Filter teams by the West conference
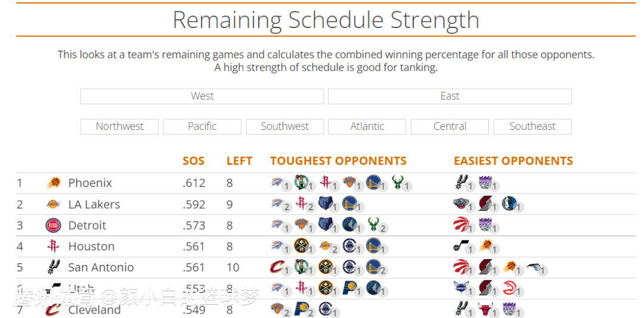 pos(202,96)
